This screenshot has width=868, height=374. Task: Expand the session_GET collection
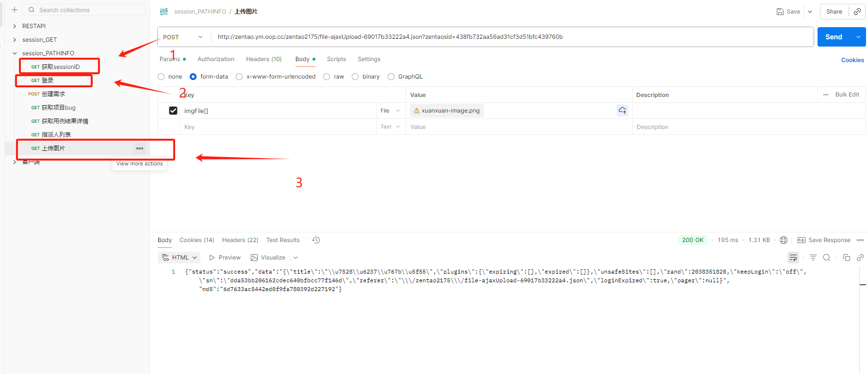click(15, 40)
